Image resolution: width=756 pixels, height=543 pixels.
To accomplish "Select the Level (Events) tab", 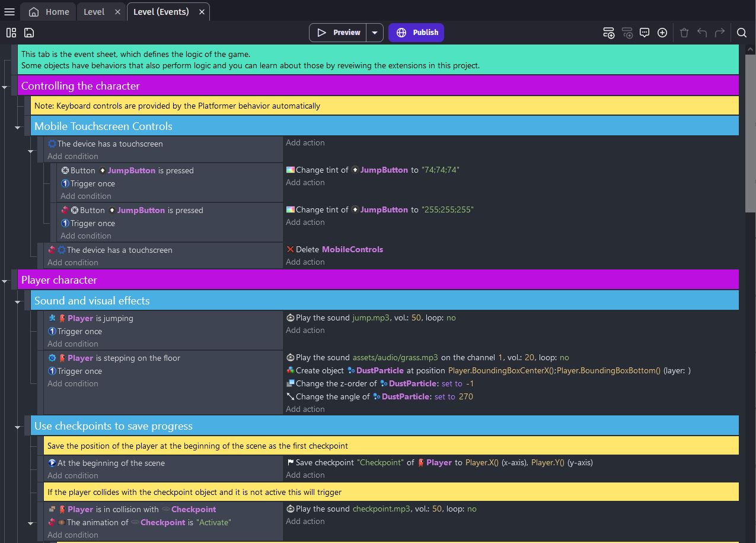I will [161, 12].
